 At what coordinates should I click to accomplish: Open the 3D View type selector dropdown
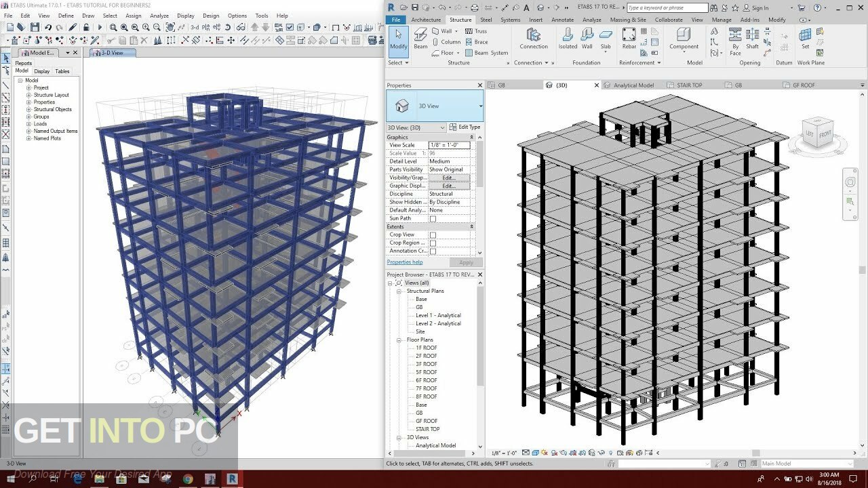(481, 106)
